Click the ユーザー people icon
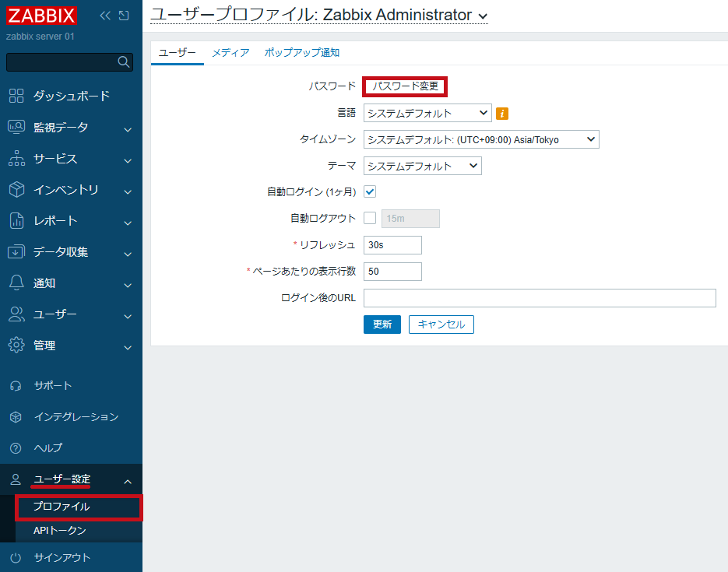Image resolution: width=728 pixels, height=572 pixels. click(16, 314)
